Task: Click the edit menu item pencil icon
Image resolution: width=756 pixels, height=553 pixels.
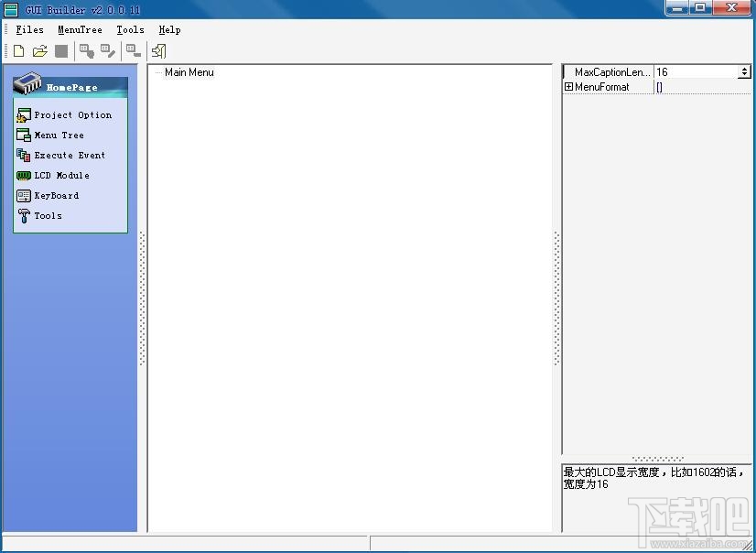Action: (107, 51)
